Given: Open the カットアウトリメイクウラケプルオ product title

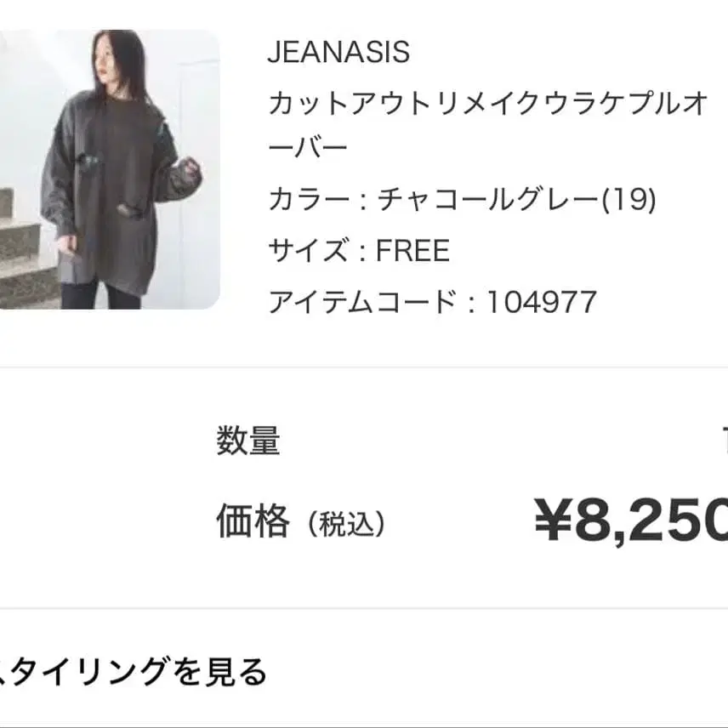Looking at the screenshot, I should tap(488, 104).
